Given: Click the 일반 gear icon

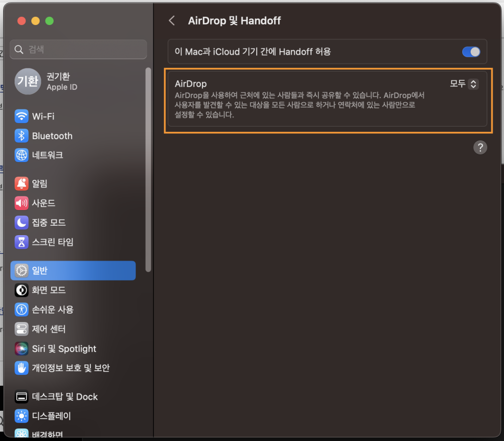Looking at the screenshot, I should pos(21,271).
